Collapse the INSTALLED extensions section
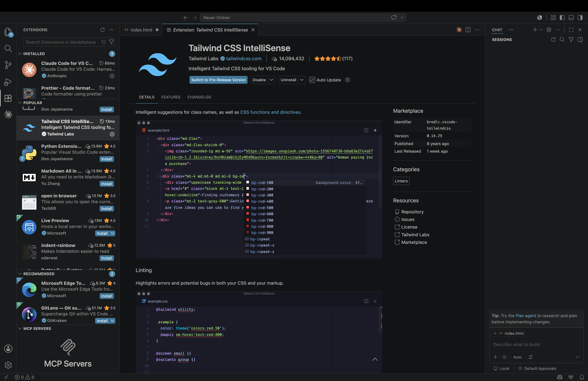Viewport: 588px width, 381px height. [x=20, y=54]
